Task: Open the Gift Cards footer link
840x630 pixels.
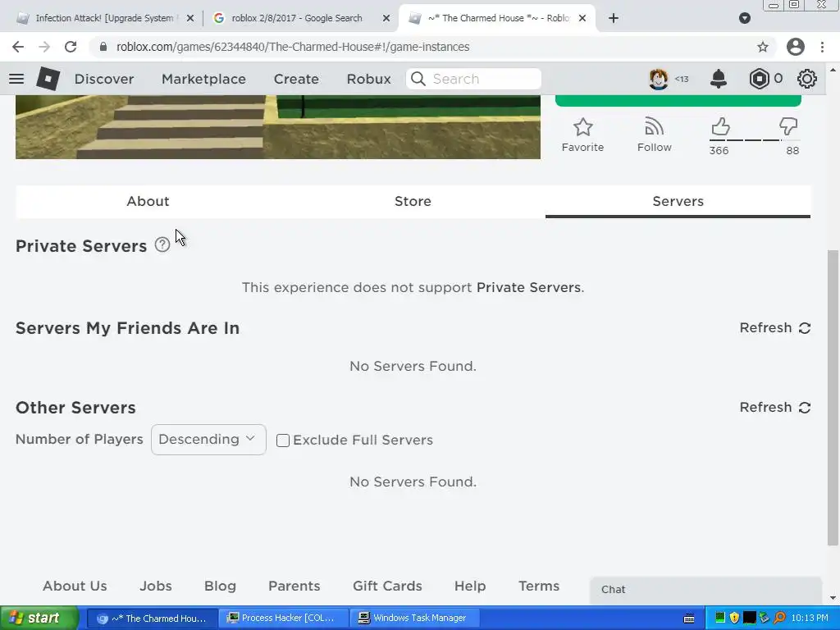Action: (387, 586)
